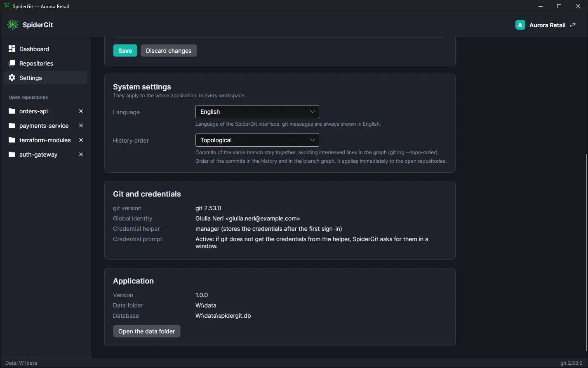588x368 pixels.
Task: Click the Repositories stack icon
Action: tap(12, 63)
